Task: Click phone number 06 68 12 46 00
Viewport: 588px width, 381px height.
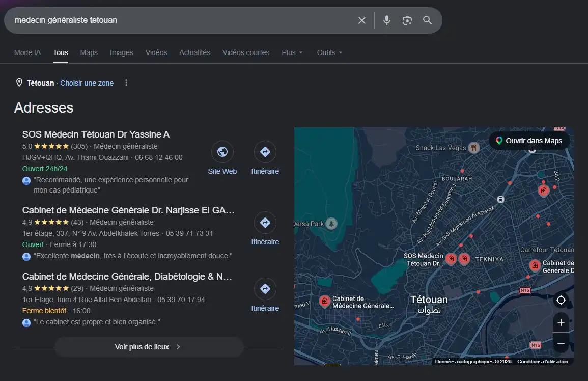Action: (x=159, y=158)
